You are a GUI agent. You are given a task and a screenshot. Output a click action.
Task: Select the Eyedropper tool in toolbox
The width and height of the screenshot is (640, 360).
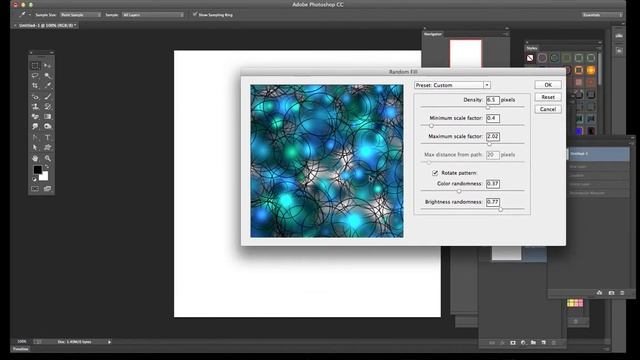click(x=47, y=86)
